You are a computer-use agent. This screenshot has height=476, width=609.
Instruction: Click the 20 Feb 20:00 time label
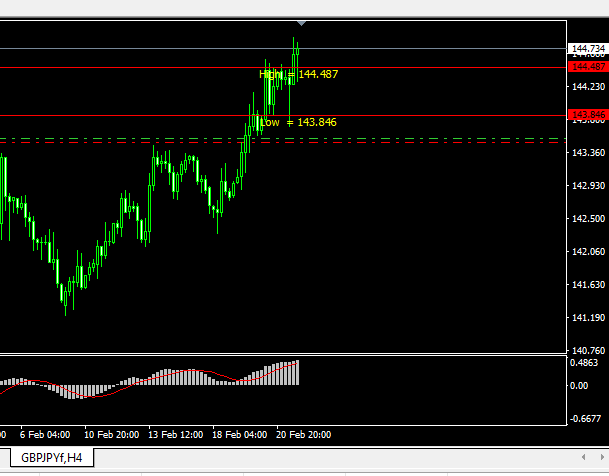tap(304, 434)
